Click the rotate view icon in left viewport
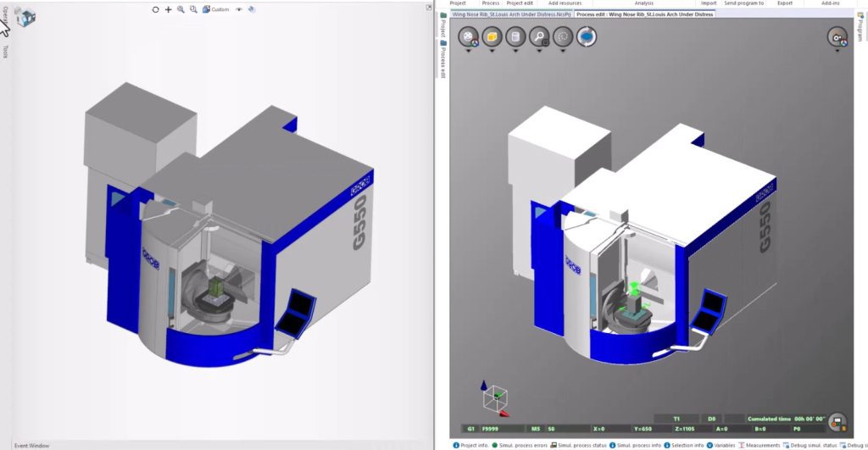Image resolution: width=868 pixels, height=450 pixels. (x=155, y=9)
